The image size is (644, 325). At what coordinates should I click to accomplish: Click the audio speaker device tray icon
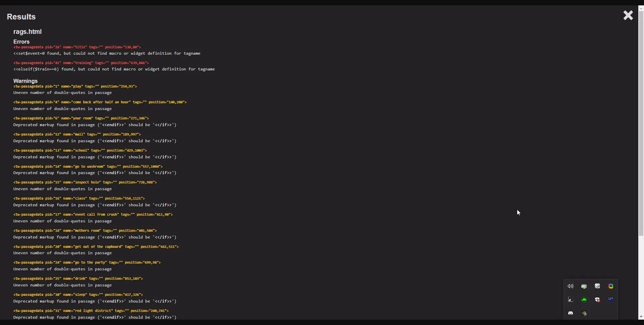coord(571,300)
